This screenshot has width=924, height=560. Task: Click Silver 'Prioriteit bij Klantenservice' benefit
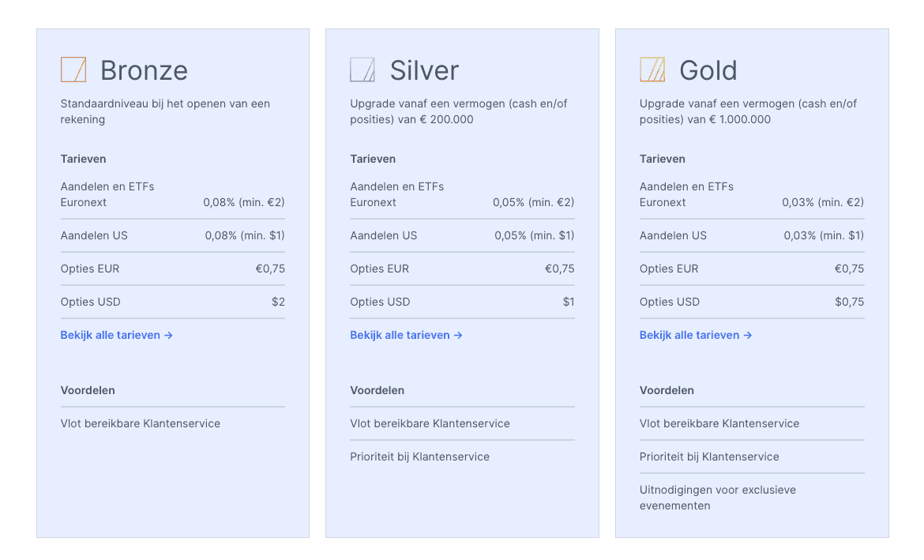click(419, 457)
